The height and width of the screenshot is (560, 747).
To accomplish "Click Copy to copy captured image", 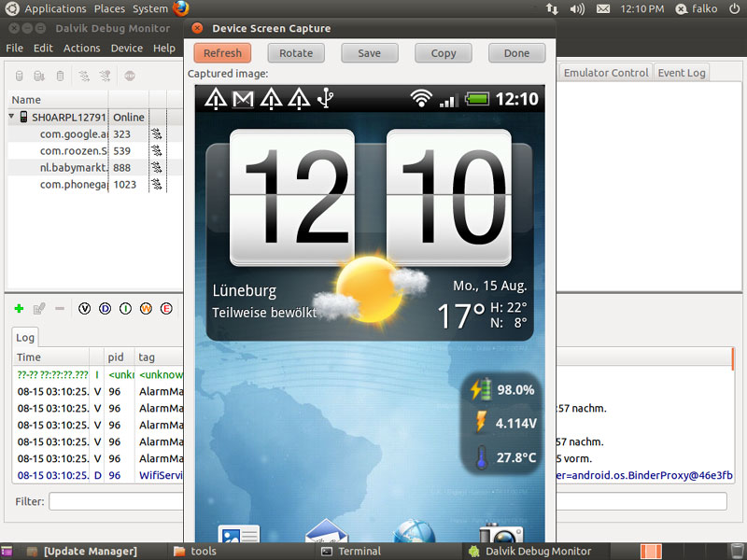I will point(444,53).
